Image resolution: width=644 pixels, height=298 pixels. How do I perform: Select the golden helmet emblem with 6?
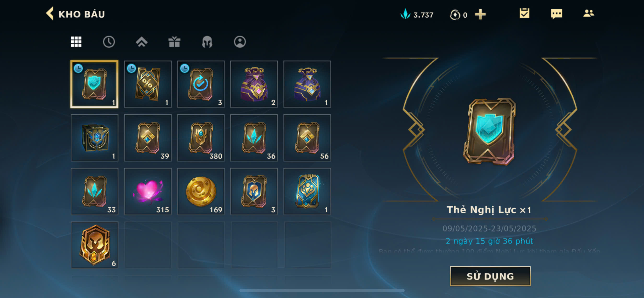94,245
